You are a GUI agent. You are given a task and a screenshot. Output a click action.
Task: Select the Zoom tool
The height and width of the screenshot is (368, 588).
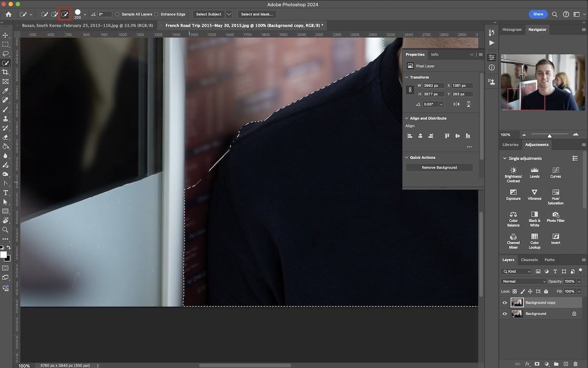tap(6, 230)
